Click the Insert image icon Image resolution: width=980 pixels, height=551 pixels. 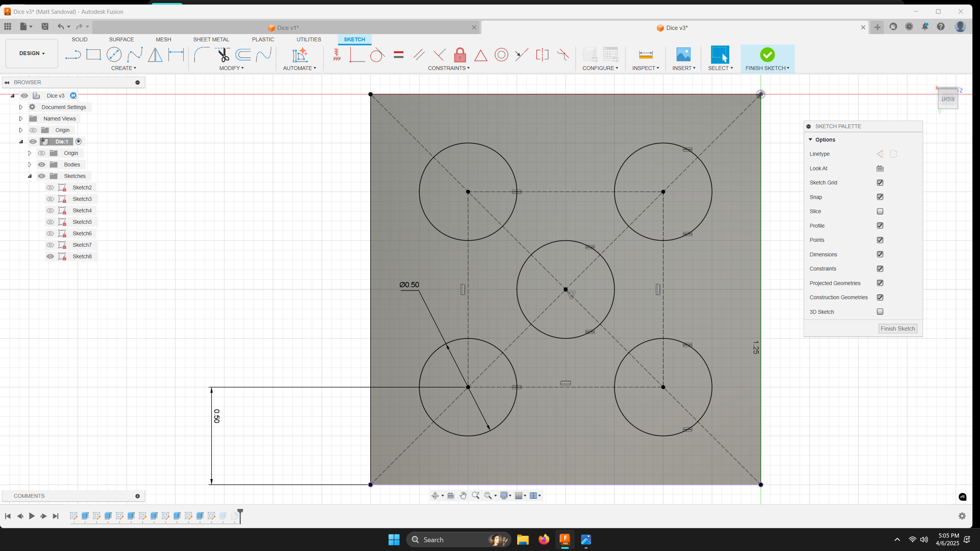683,55
